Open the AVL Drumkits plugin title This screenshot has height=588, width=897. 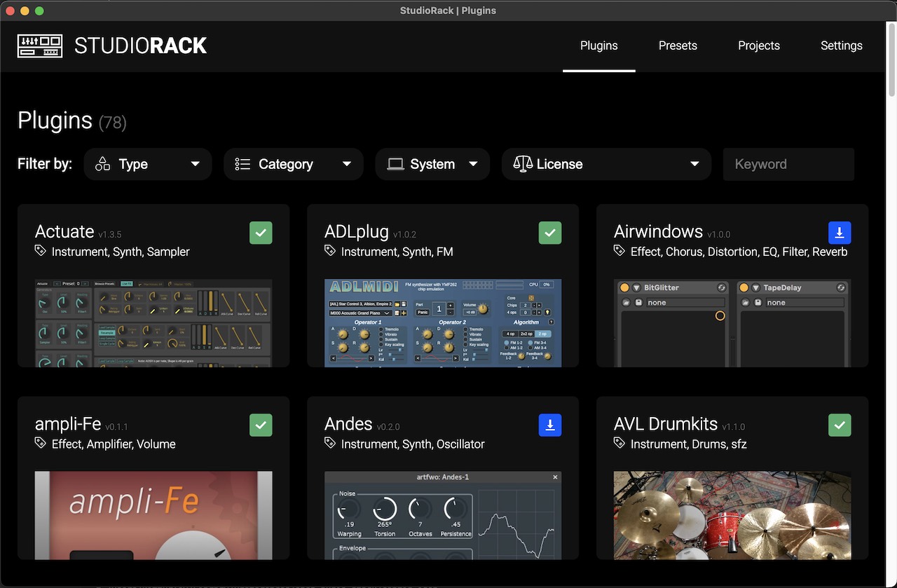tap(666, 424)
